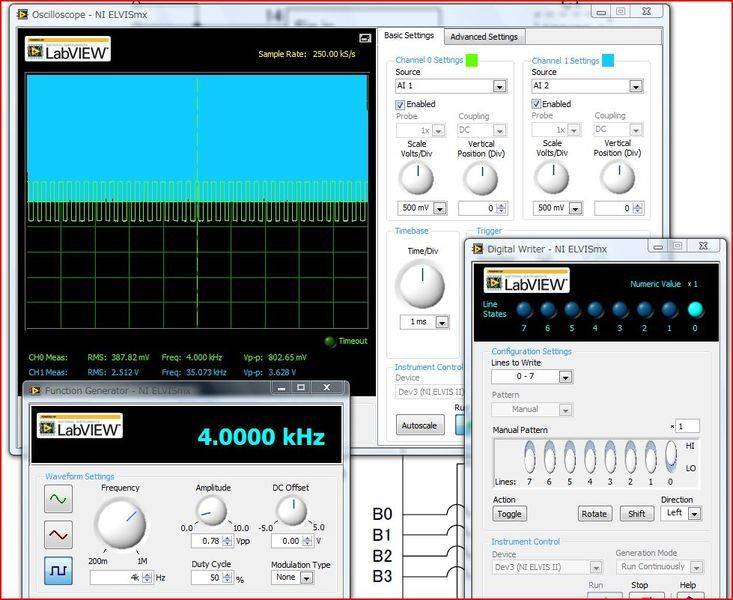This screenshot has height=600, width=733.
Task: Click the DC Offset knob
Action: pyautogui.click(x=291, y=512)
